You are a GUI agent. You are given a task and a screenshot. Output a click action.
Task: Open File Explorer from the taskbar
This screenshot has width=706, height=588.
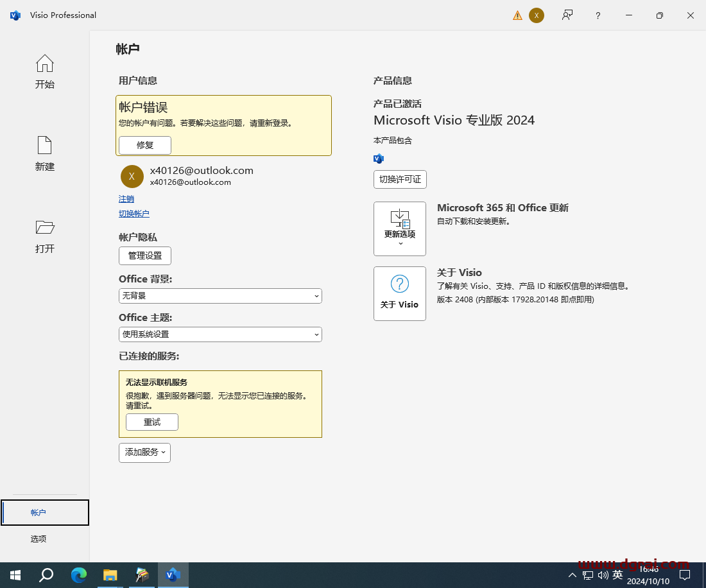click(x=110, y=575)
